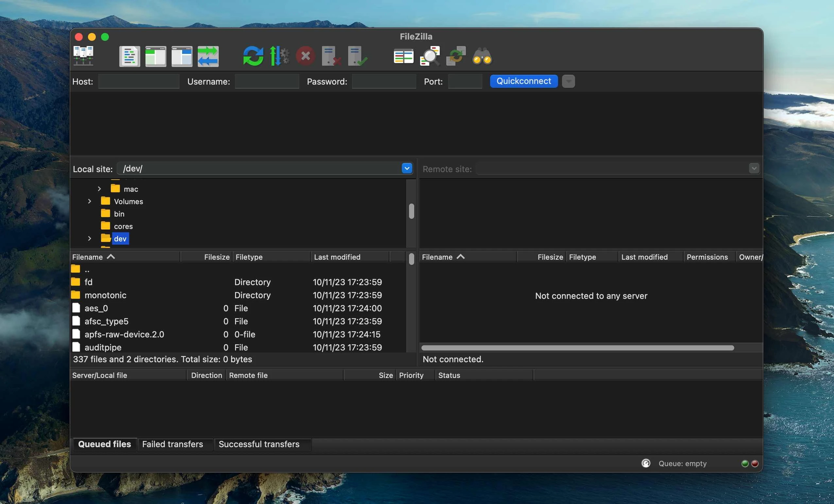This screenshot has width=834, height=504.
Task: Click the Quickconnect button
Action: pos(523,81)
